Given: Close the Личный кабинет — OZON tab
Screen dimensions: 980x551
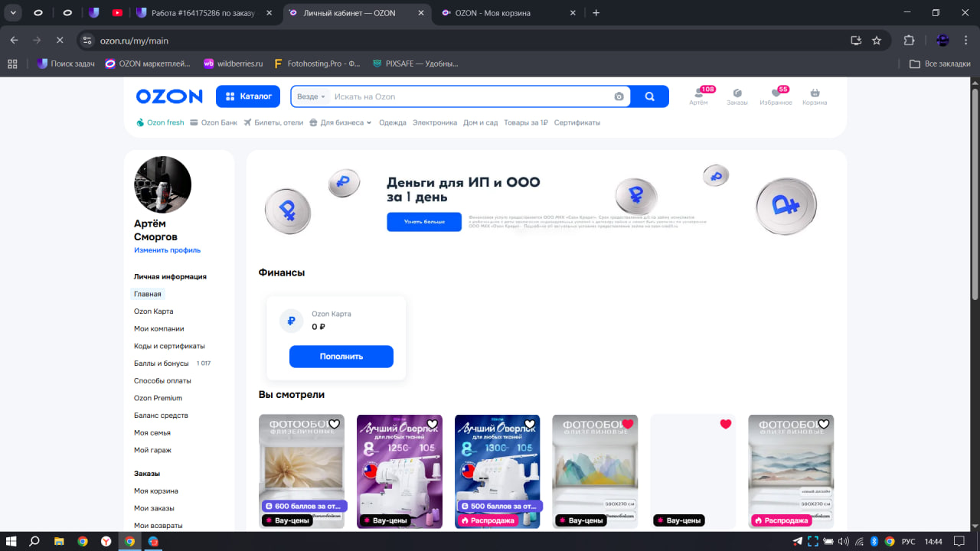Looking at the screenshot, I should pos(422,13).
